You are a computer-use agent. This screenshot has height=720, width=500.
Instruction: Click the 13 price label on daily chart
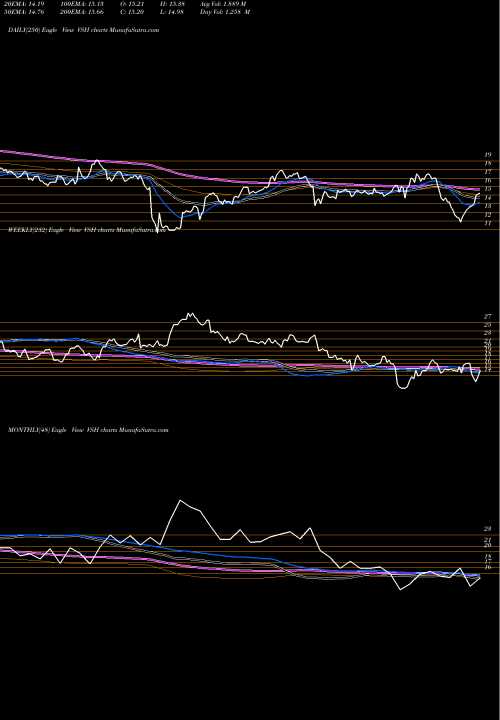click(488, 206)
